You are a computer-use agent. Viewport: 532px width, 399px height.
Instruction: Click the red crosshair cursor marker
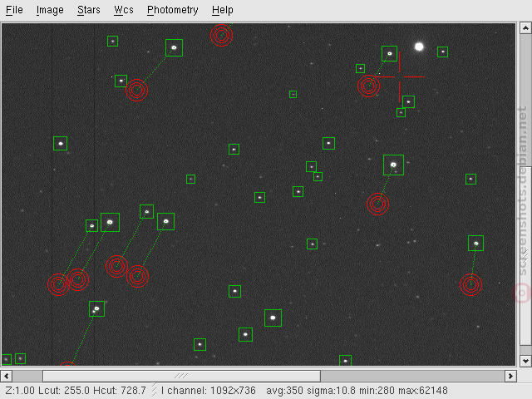pos(400,77)
